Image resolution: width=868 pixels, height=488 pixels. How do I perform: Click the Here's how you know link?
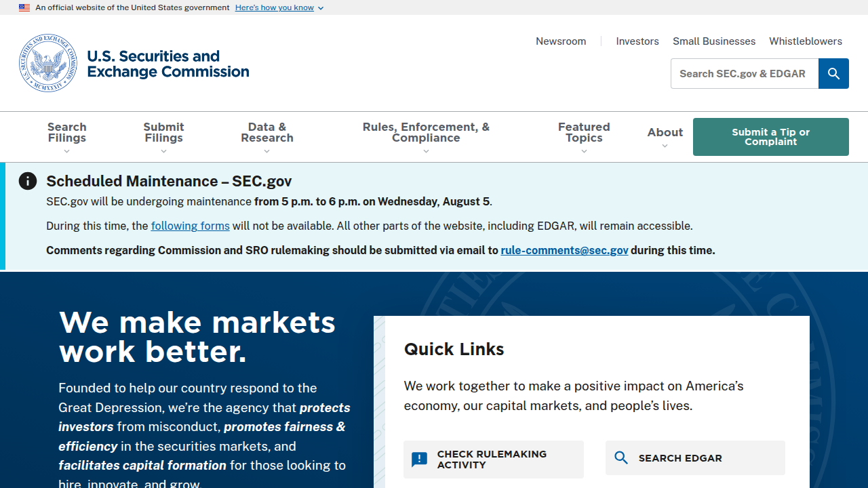tap(275, 7)
